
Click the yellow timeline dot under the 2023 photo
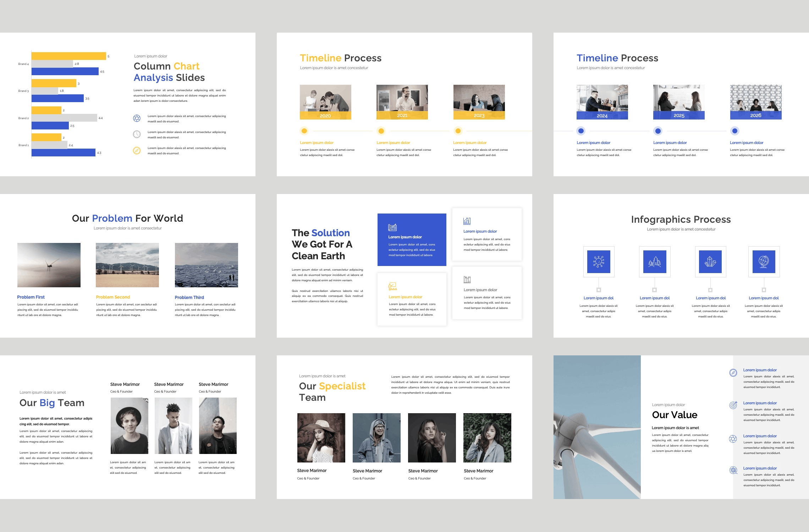click(x=458, y=131)
